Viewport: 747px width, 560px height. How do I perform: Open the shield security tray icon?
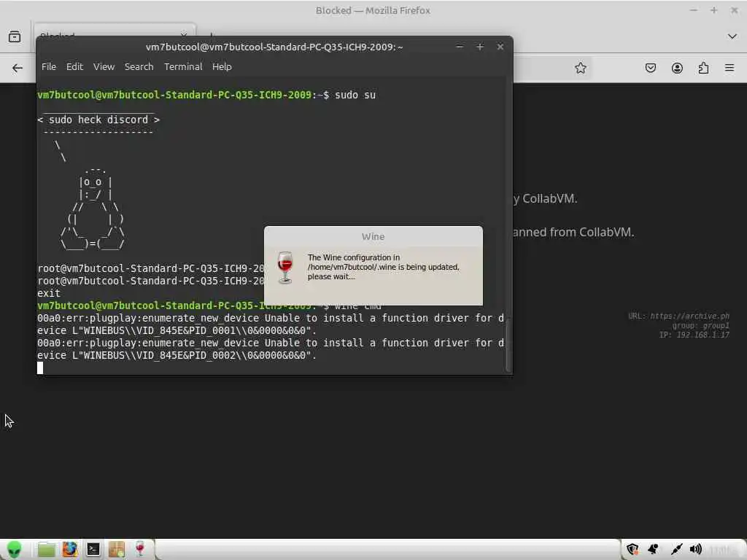tap(632, 550)
